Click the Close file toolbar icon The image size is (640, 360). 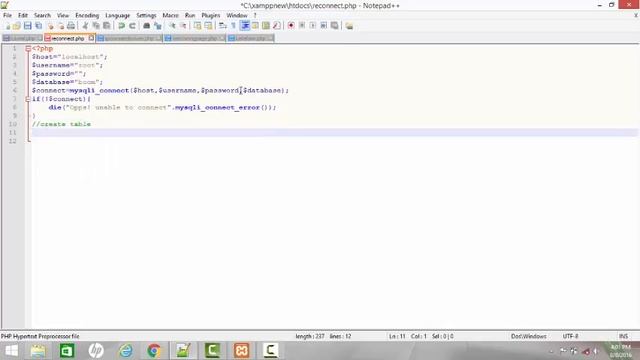pyautogui.click(x=50, y=26)
